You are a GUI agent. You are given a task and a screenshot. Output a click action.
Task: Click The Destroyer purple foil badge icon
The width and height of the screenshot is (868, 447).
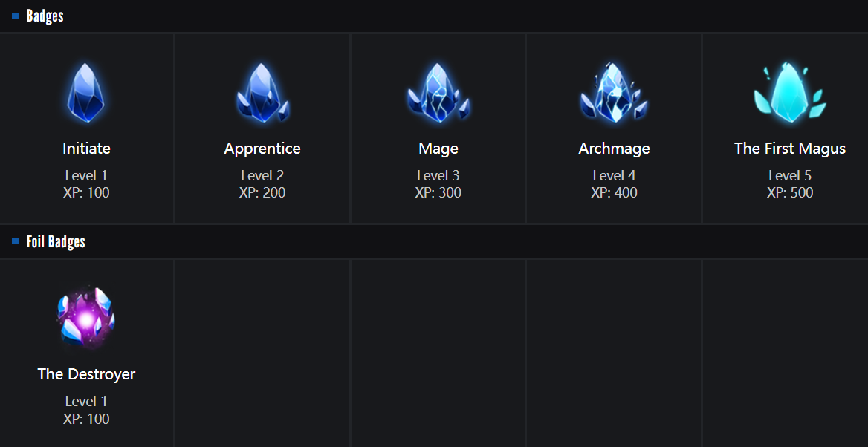86,318
